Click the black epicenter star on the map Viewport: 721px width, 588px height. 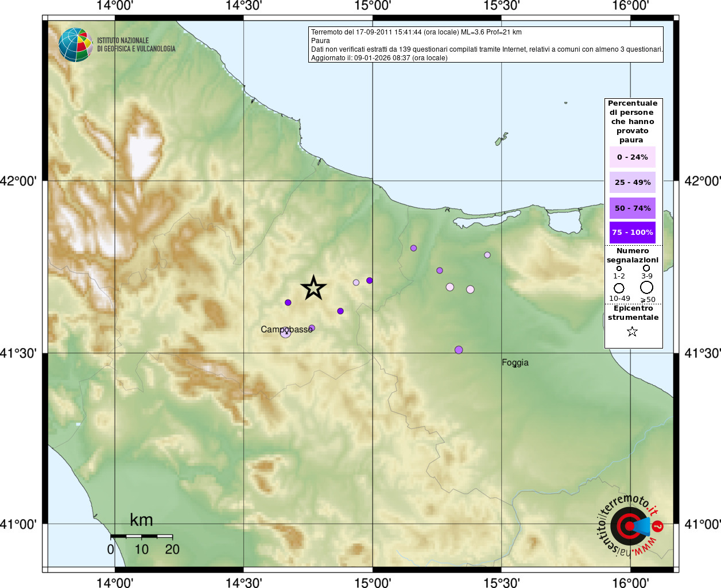pyautogui.click(x=313, y=288)
